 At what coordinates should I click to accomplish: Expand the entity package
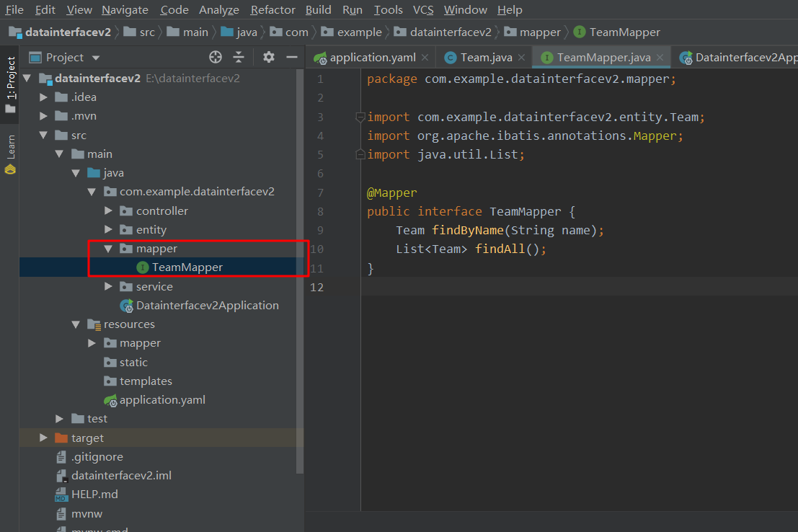108,230
